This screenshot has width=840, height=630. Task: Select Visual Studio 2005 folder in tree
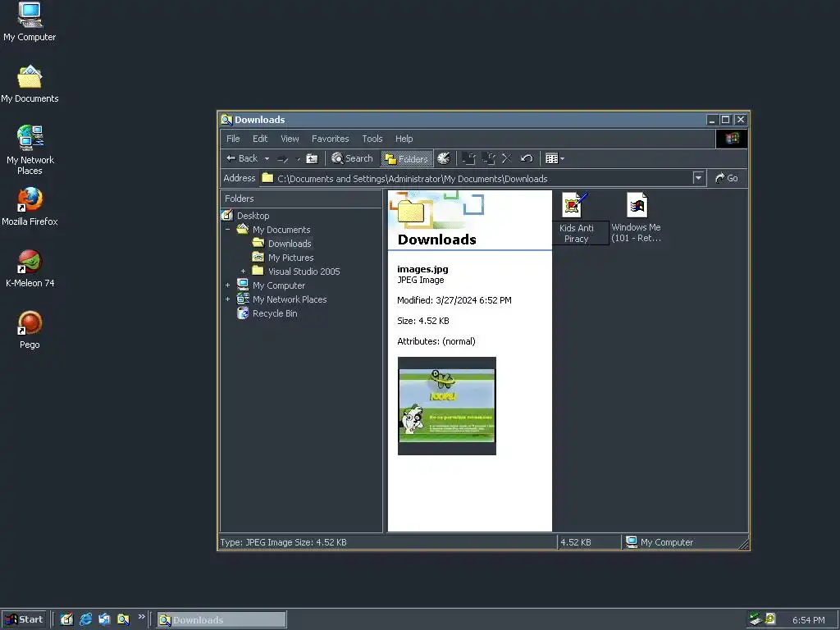(x=304, y=272)
